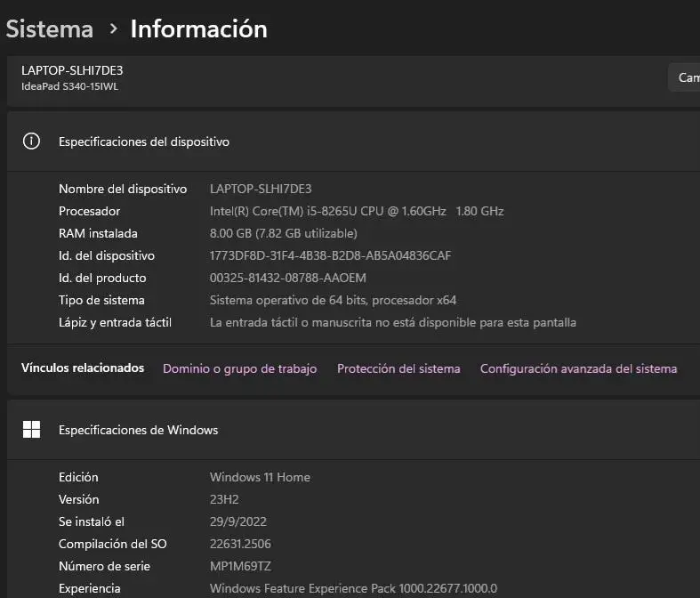Open the Protección del sistema link
Image resolution: width=700 pixels, height=598 pixels.
398,368
